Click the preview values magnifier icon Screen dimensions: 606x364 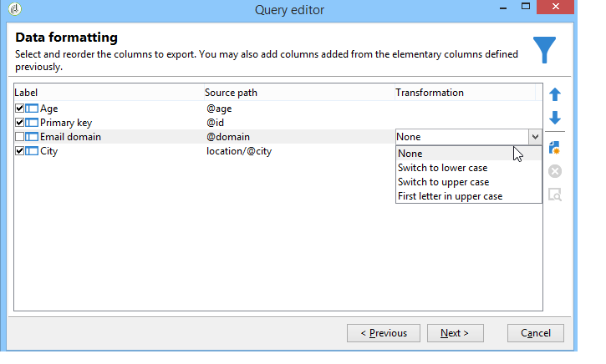555,195
